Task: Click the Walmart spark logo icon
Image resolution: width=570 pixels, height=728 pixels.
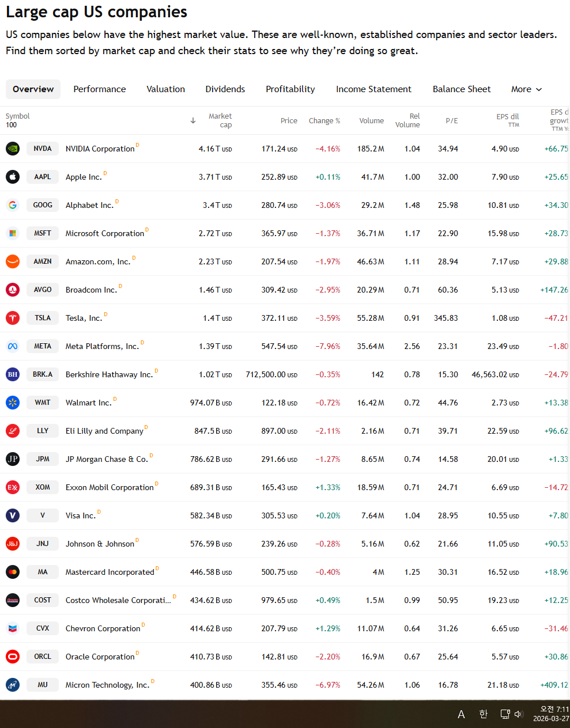Action: (13, 403)
